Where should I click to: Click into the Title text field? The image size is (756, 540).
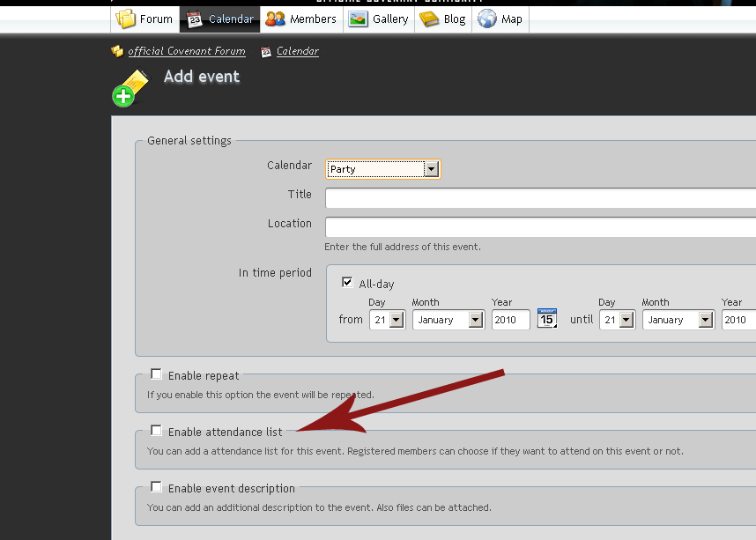(540, 198)
